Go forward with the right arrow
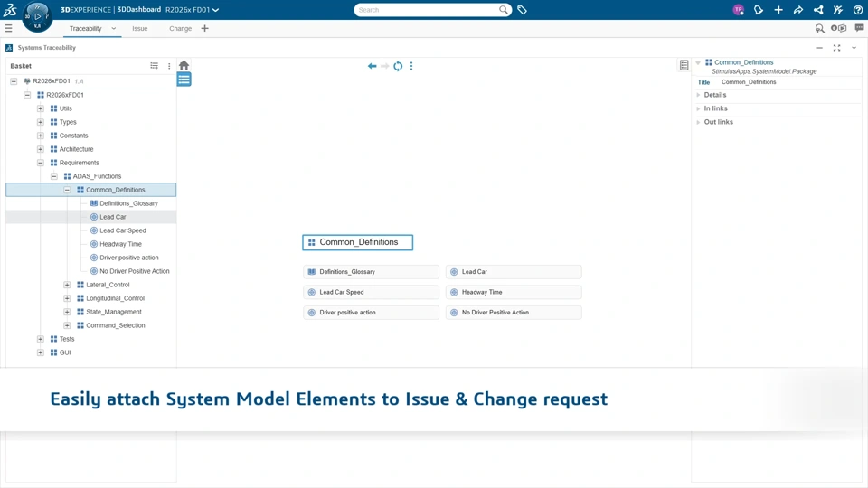 385,66
